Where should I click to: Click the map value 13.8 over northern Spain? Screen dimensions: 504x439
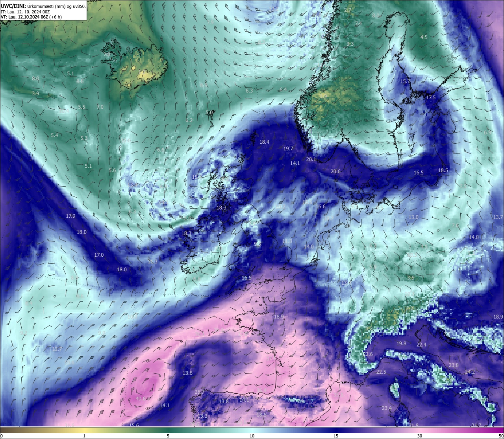click(224, 401)
